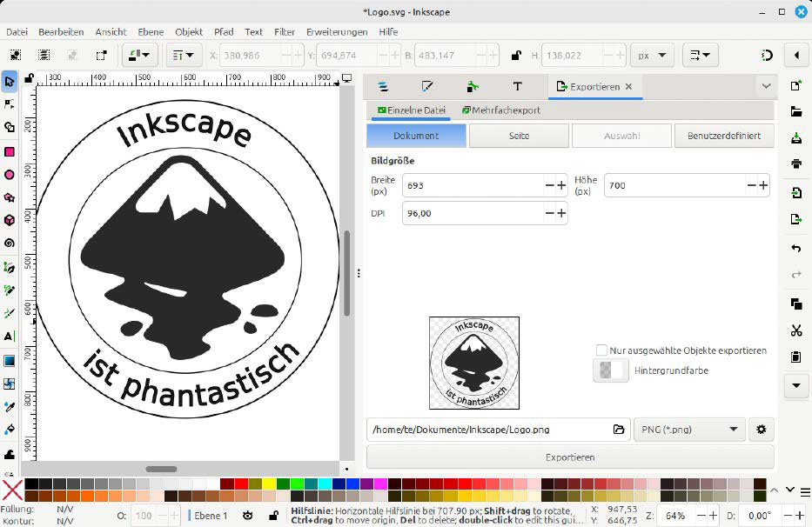The width and height of the screenshot is (812, 527).
Task: Open the align options dropdown in toolbar
Action: [183, 56]
